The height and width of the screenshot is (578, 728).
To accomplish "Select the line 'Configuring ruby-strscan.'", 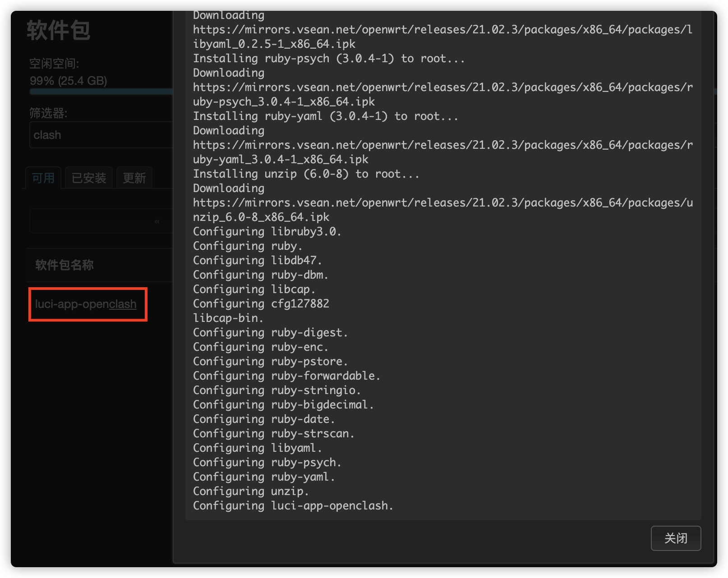I will tap(274, 433).
